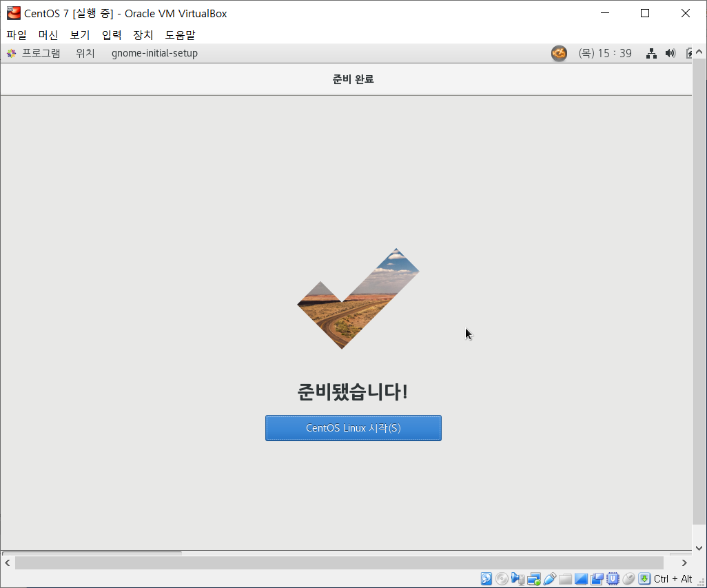
Task: Click the optical drive status icon
Action: [502, 578]
